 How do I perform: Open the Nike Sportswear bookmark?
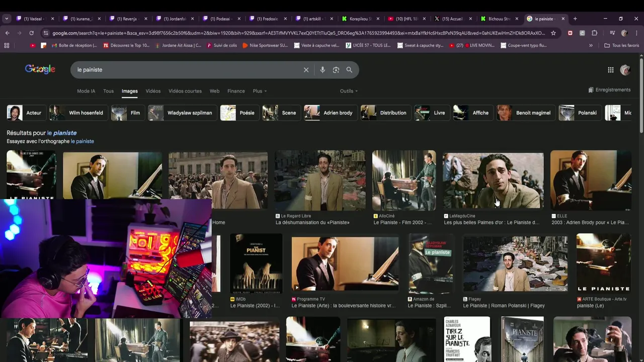tap(265, 45)
